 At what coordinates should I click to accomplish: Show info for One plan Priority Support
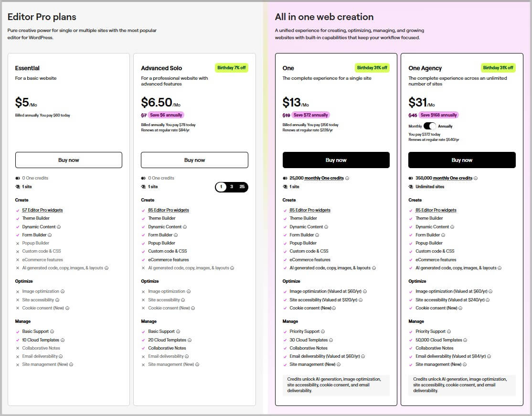point(323,331)
